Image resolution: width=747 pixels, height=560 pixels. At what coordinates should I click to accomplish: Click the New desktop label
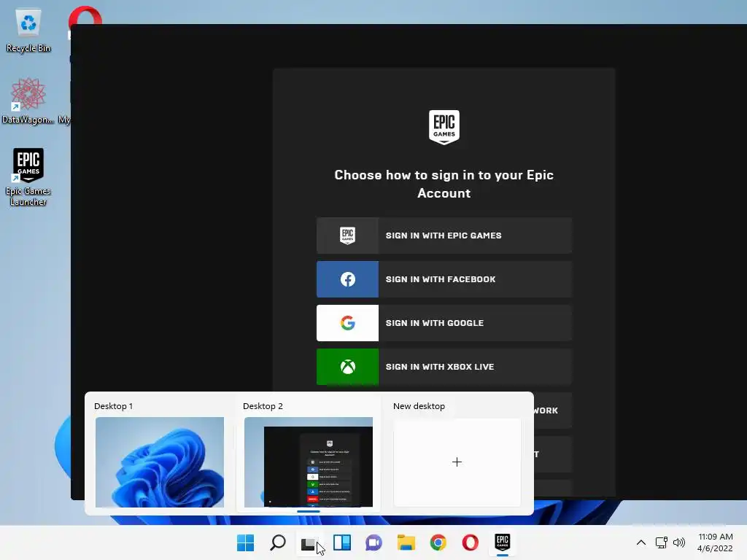419,406
